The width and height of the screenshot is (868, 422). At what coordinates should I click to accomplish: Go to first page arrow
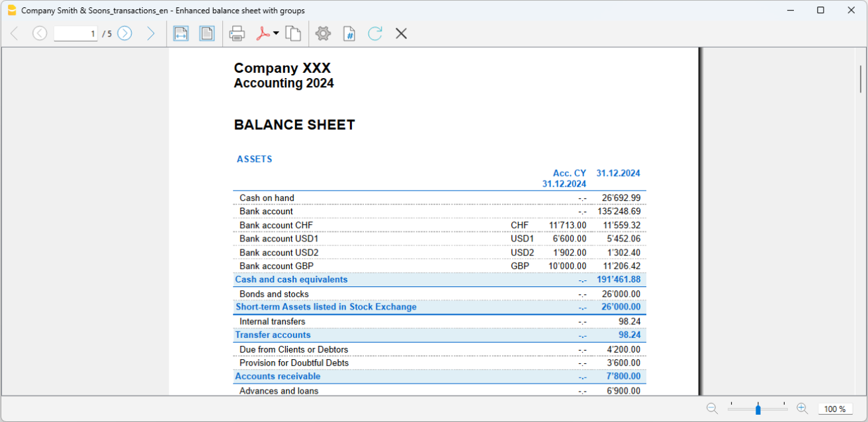pos(15,33)
